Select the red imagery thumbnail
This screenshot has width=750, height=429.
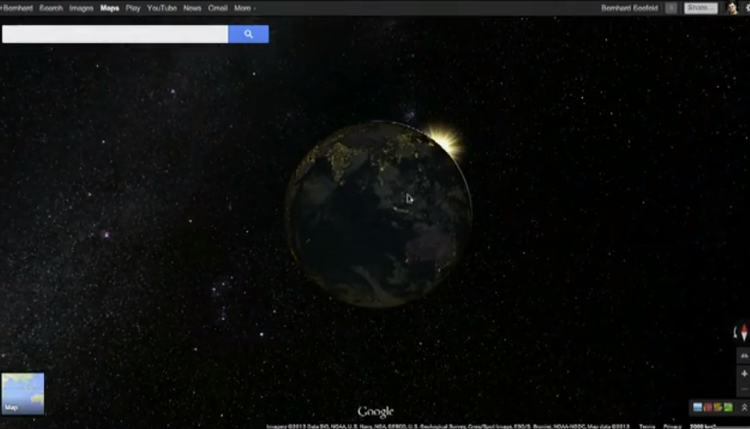click(708, 407)
